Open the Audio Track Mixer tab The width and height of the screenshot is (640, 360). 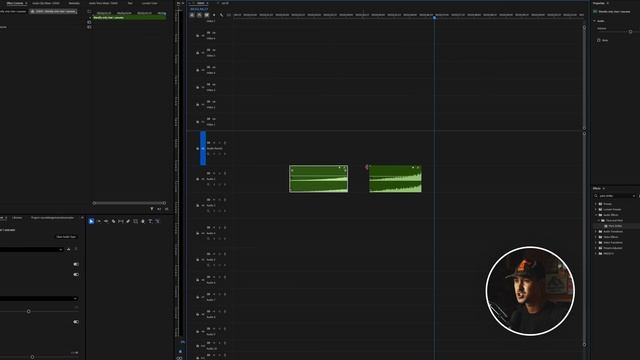click(103, 3)
